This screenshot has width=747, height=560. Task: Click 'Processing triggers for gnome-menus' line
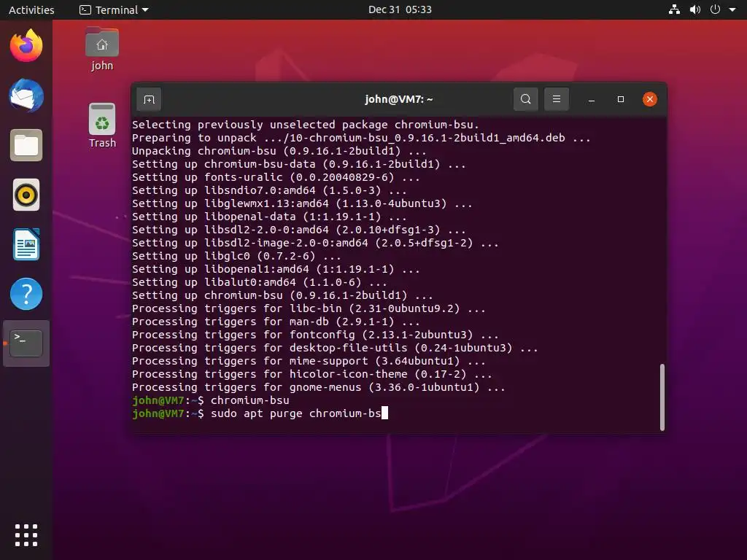(319, 387)
